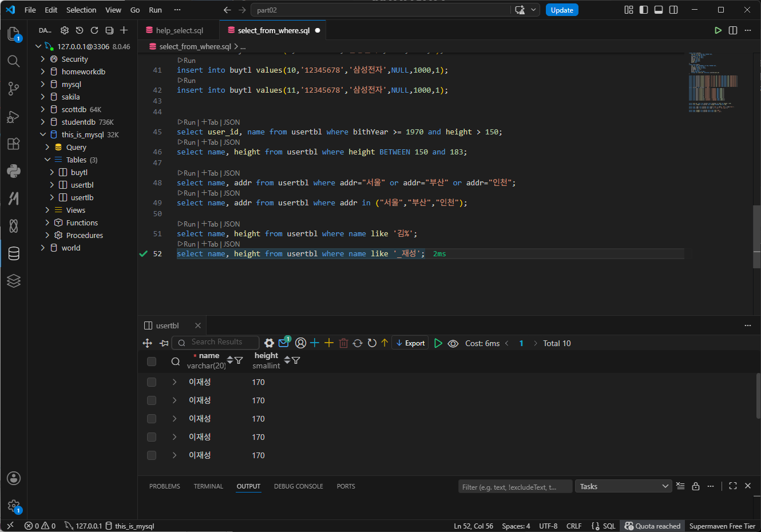Click the Update button
The image size is (761, 532).
click(562, 10)
